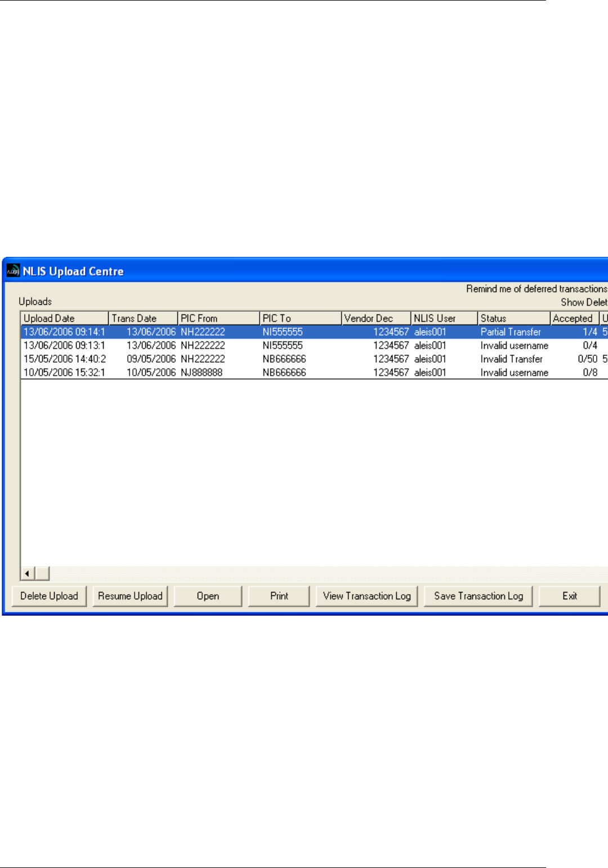608x868 pixels.
Task: Click the Partial Transfer status cell
Action: pos(511,332)
